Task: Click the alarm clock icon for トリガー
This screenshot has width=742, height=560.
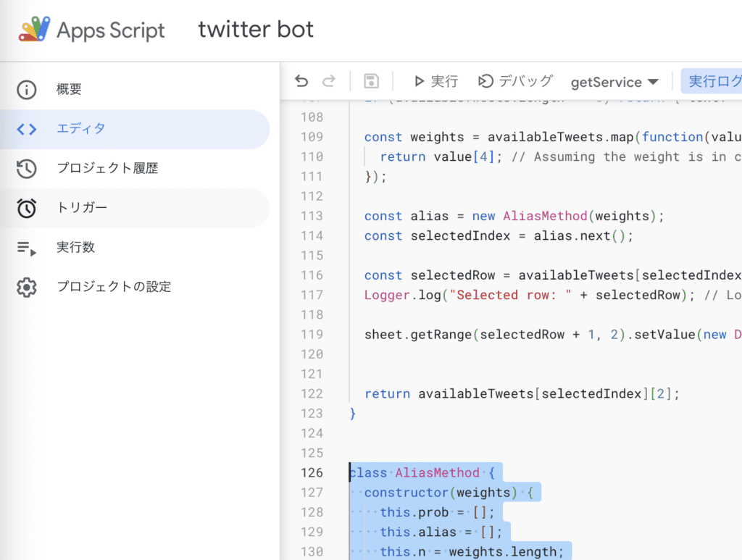Action: click(x=26, y=207)
